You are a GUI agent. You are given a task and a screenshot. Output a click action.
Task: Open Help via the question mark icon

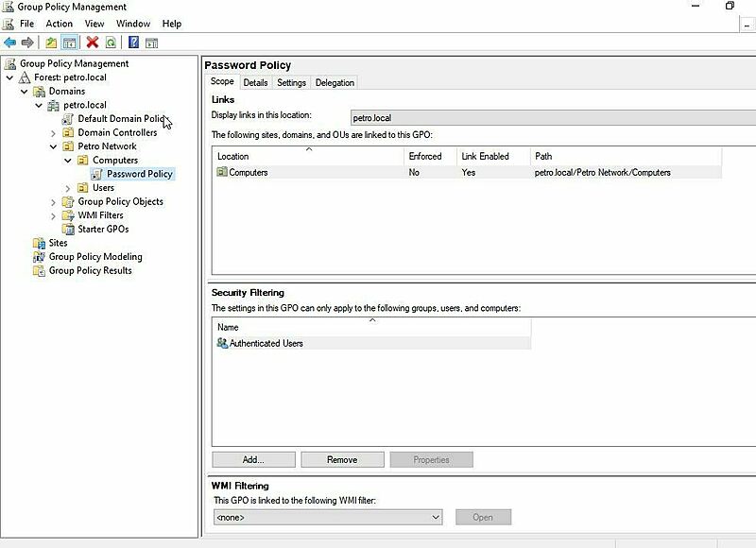coord(133,42)
